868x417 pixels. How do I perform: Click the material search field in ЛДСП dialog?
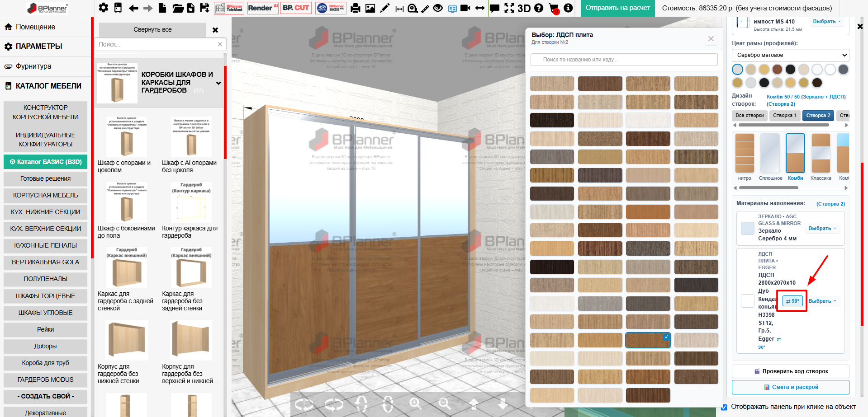[x=624, y=60]
